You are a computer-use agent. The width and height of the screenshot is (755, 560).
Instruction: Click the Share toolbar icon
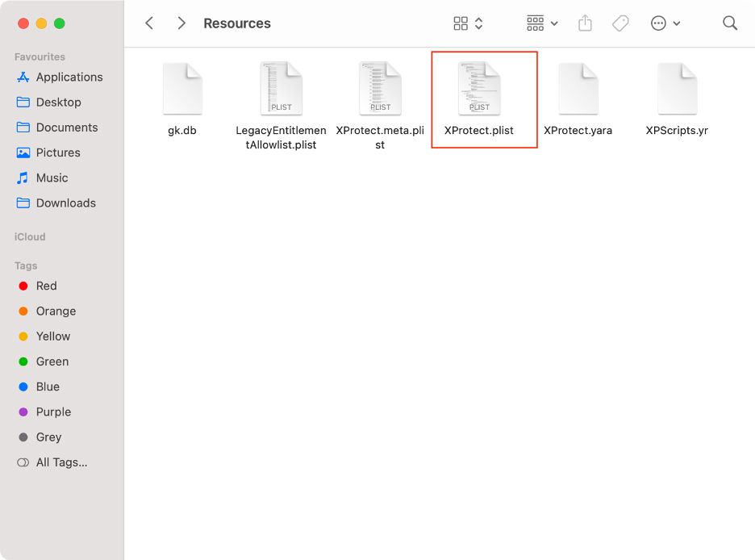click(x=585, y=23)
